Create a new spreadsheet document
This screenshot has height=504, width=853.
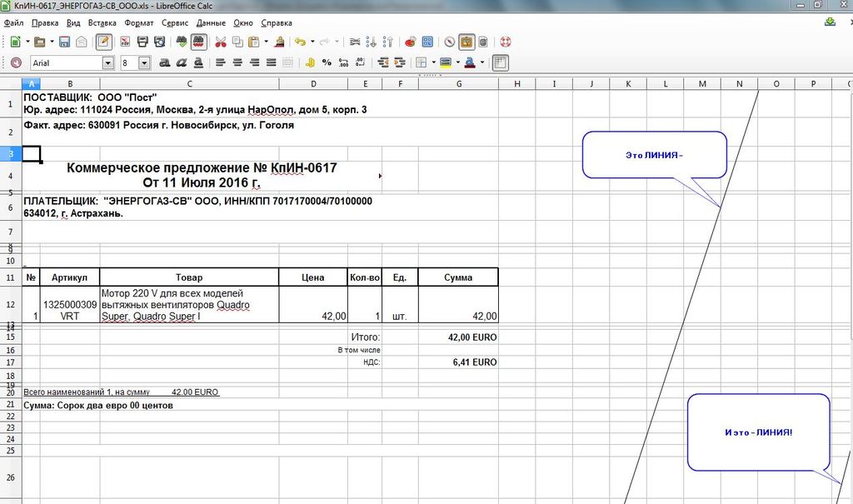point(15,42)
